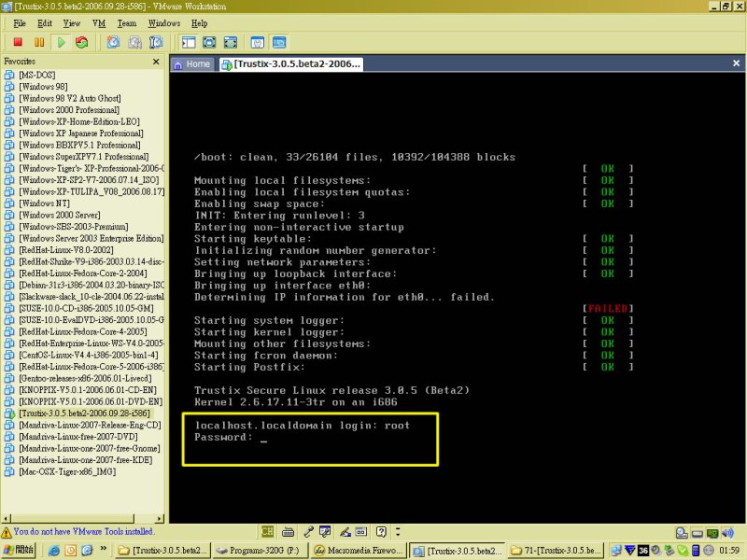Click 'You do not have VMware Tools installed' message
This screenshot has height=560, width=747.
[83, 531]
